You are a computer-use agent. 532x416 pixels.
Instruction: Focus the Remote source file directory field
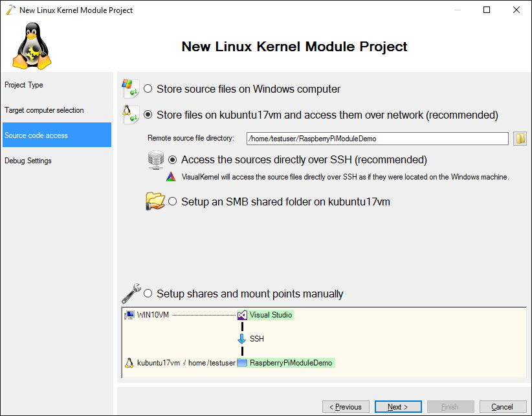click(377, 139)
